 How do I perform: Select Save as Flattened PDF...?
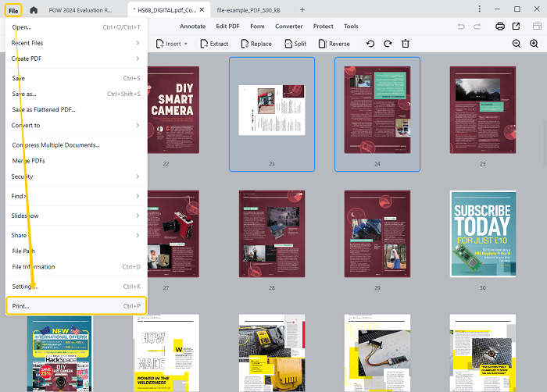(x=44, y=109)
